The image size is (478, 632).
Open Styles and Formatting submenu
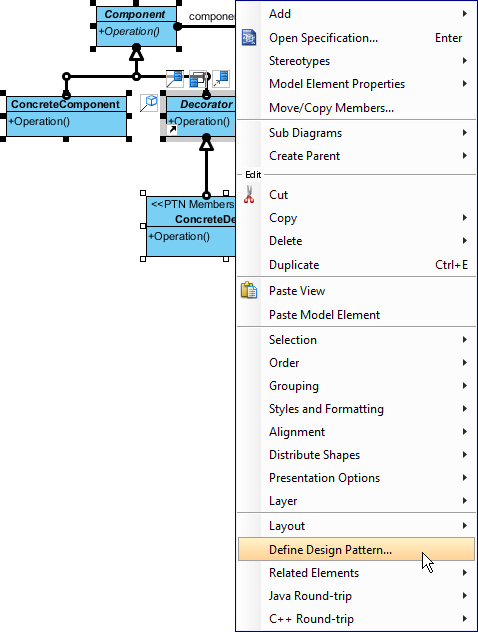(x=356, y=408)
